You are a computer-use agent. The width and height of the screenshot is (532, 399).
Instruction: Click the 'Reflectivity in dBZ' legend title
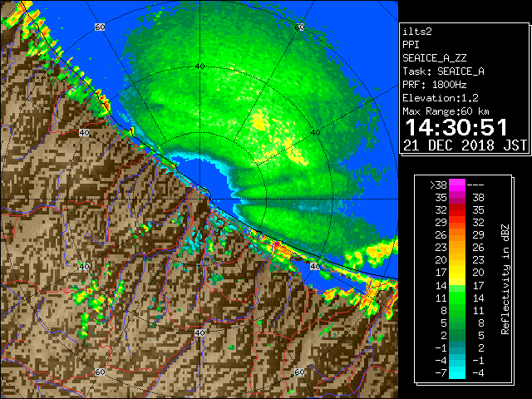pos(505,279)
